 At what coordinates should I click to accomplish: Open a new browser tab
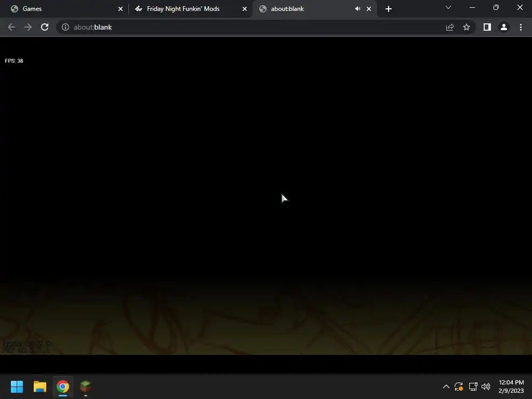click(x=389, y=9)
